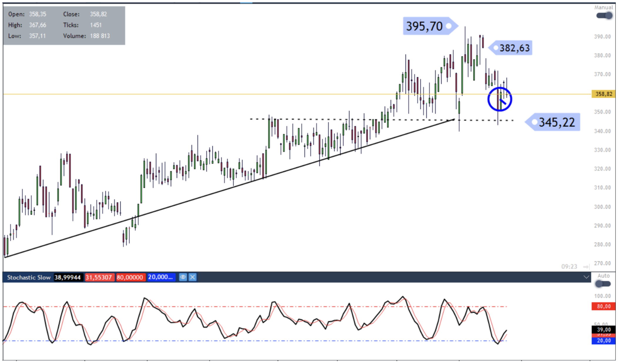The height and width of the screenshot is (364, 619).
Task: Open Stochastic Slow indicator settings from its name
Action: click(28, 277)
